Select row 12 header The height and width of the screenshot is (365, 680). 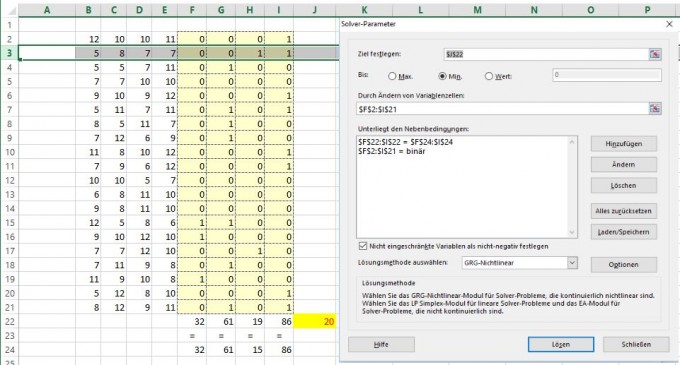point(10,180)
